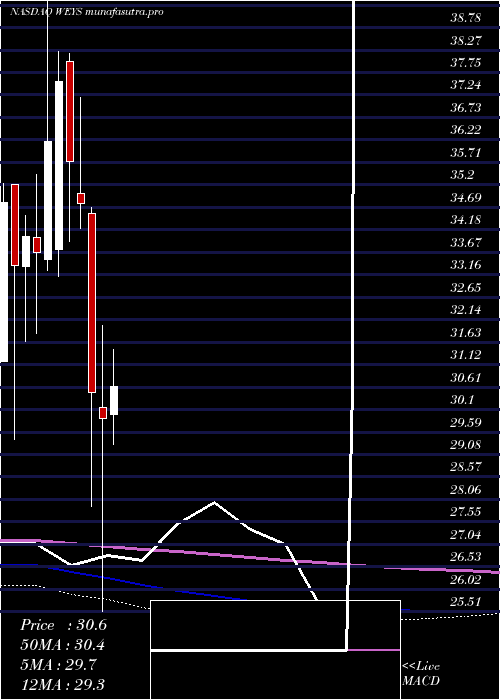The width and height of the screenshot is (500, 700).
Task: Click the 33.67 price axis label
Action: pyautogui.click(x=466, y=243)
